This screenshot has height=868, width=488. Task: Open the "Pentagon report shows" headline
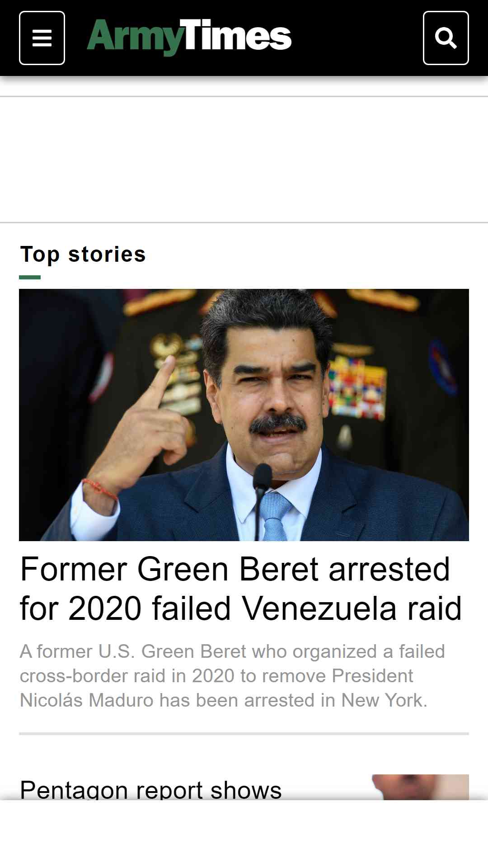[x=151, y=789]
